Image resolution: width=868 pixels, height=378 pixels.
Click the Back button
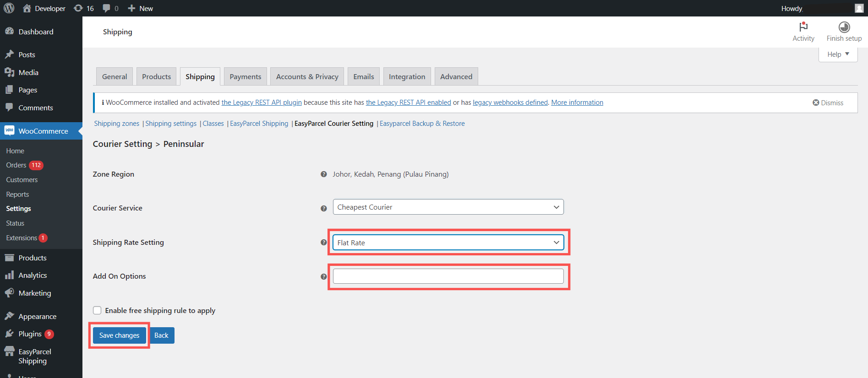[x=161, y=335]
